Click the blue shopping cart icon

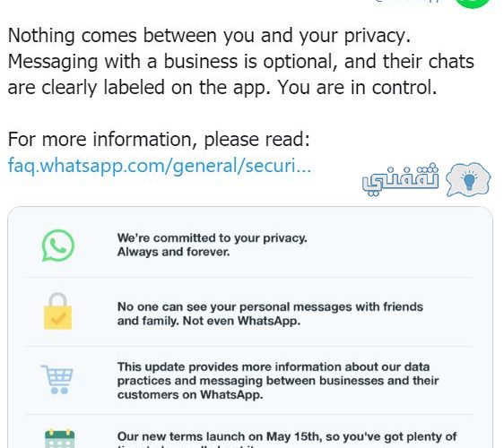click(57, 380)
